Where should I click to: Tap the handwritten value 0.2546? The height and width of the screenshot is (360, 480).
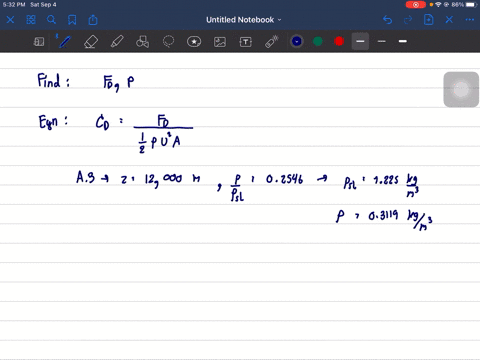(x=284, y=180)
